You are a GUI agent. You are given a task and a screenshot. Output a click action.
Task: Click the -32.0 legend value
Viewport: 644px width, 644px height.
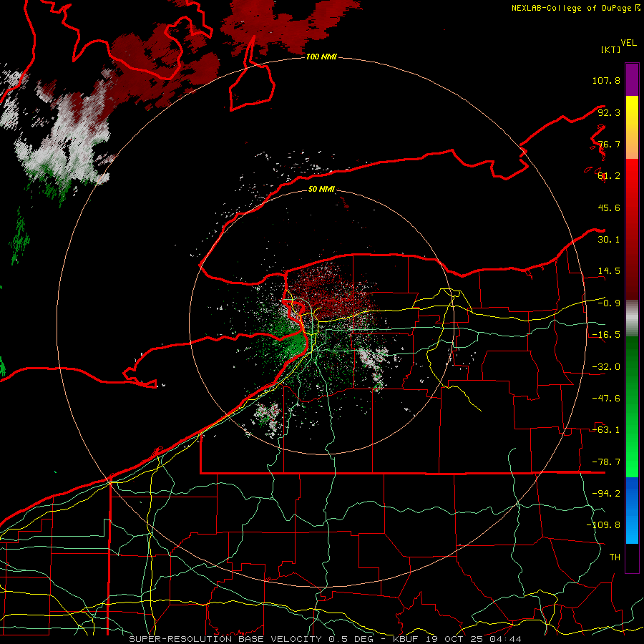click(606, 367)
